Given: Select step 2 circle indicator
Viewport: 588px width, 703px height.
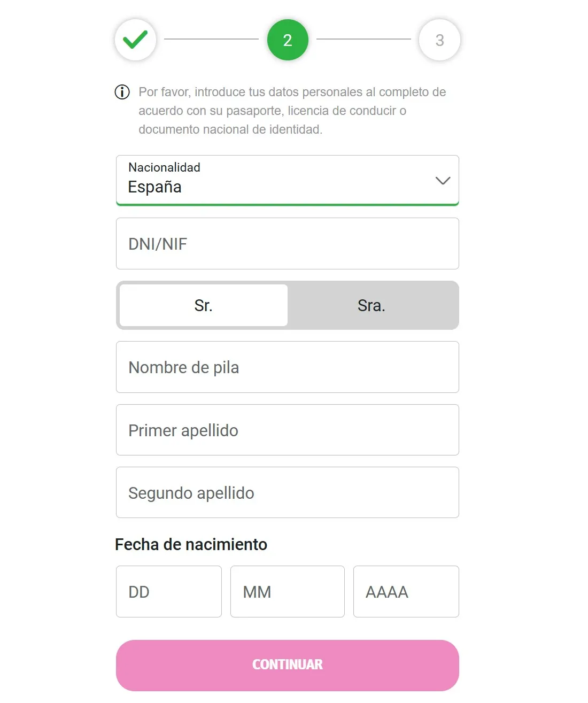Looking at the screenshot, I should (x=288, y=40).
